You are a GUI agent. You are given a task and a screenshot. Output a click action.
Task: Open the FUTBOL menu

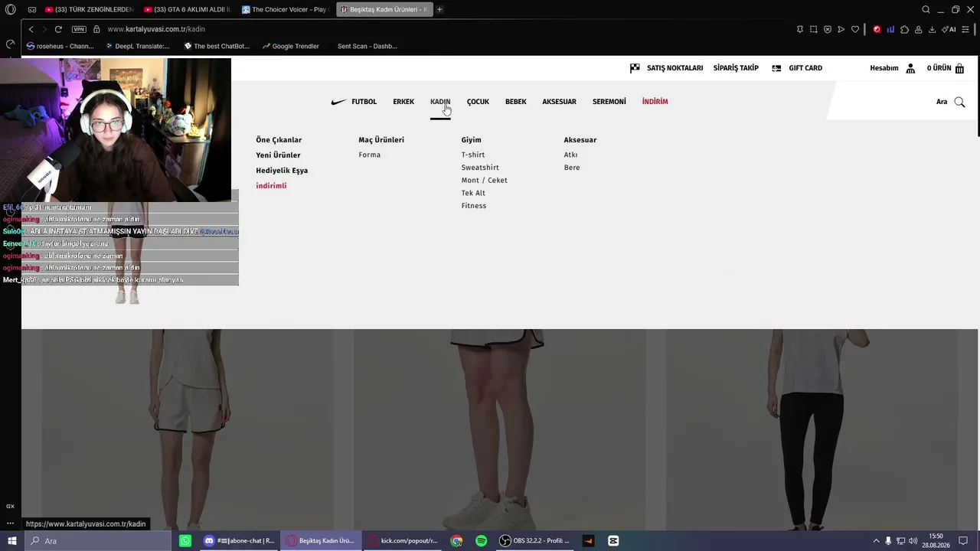364,102
